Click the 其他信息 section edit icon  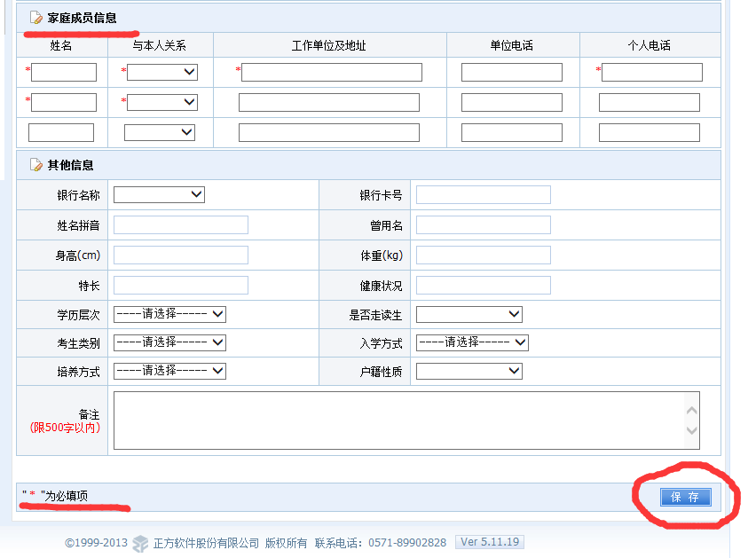click(35, 165)
